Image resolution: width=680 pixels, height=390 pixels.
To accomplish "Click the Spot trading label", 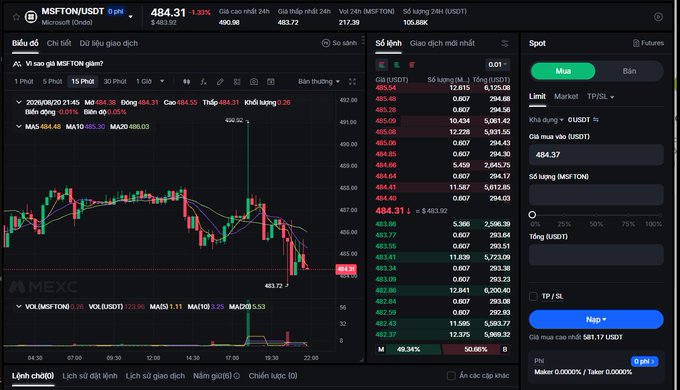I will pyautogui.click(x=537, y=43).
